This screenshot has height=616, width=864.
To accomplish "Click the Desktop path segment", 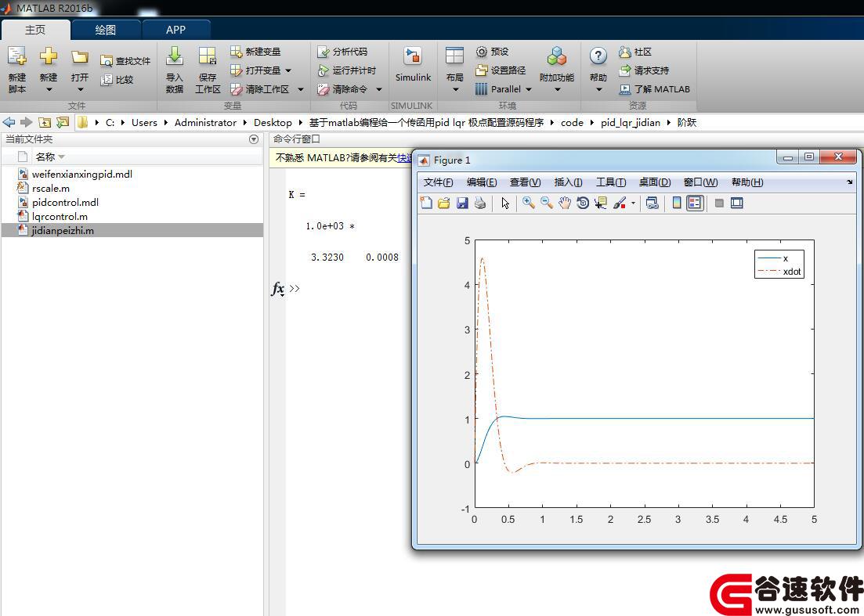I will 273,123.
